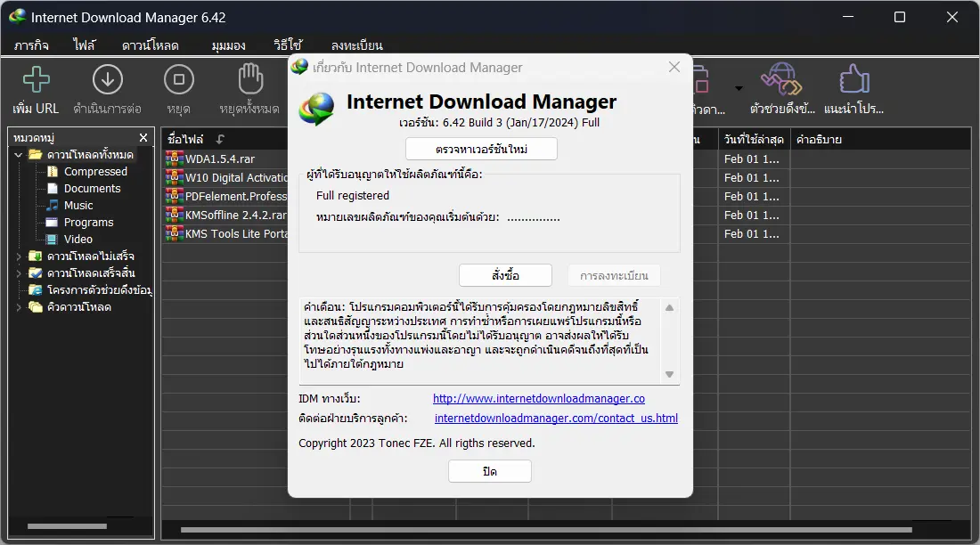Open the Tasks menu (ภารกิจ)

[31, 45]
